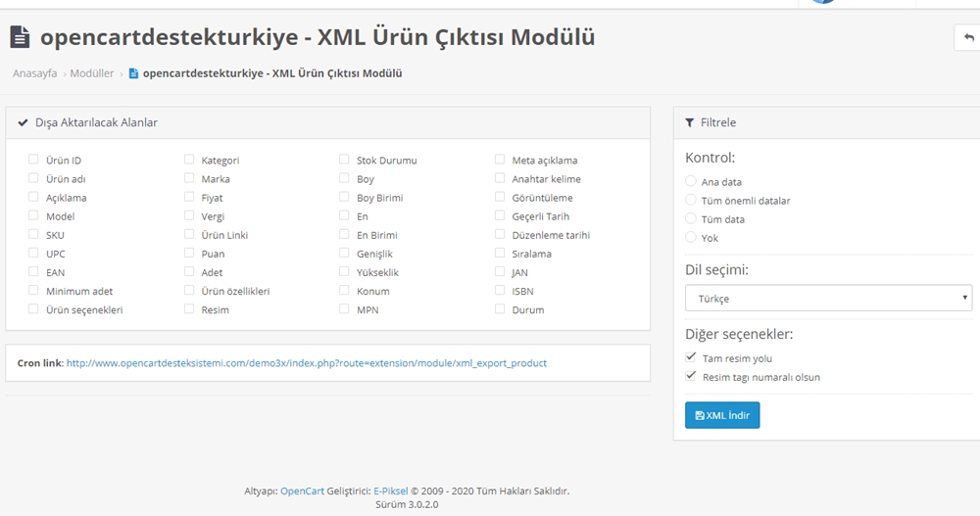Check the Vergi field
Viewport: 980px width, 516px height.
(189, 215)
